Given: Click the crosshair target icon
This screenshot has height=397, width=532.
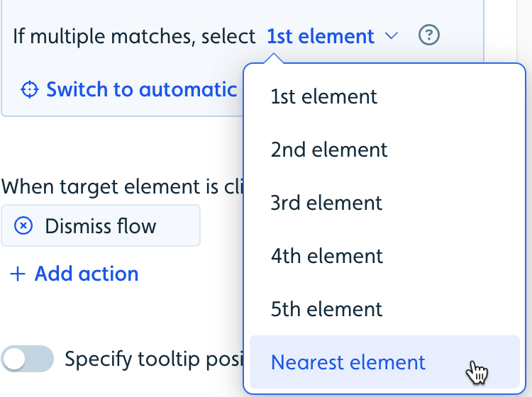Looking at the screenshot, I should pos(30,89).
